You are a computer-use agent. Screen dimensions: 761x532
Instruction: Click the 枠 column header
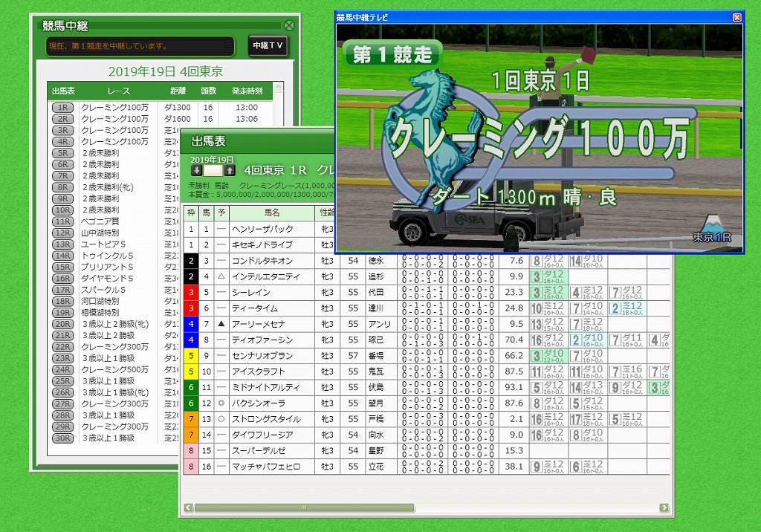point(191,213)
